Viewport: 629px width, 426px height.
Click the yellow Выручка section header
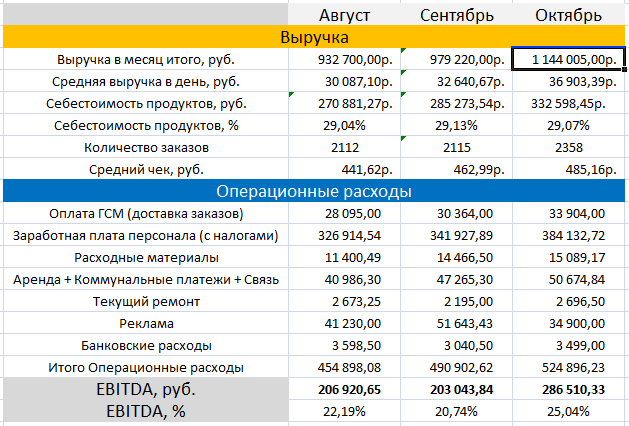(314, 37)
